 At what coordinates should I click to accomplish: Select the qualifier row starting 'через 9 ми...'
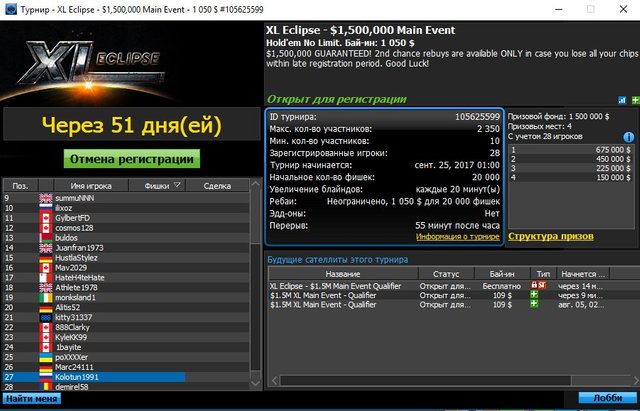click(454, 295)
